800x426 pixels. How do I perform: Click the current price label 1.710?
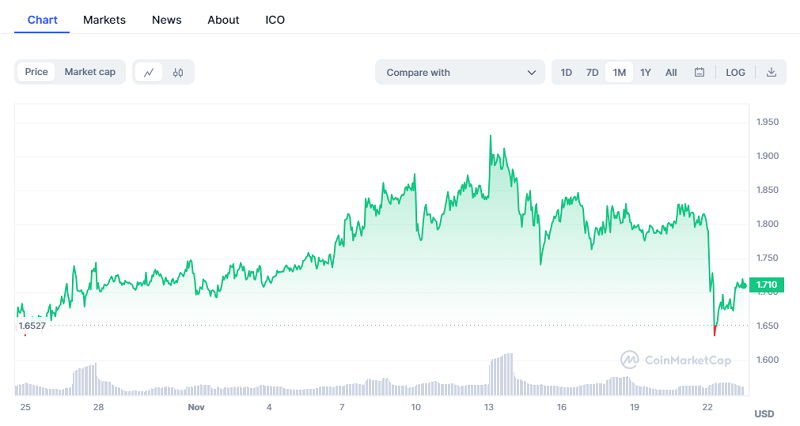(767, 285)
